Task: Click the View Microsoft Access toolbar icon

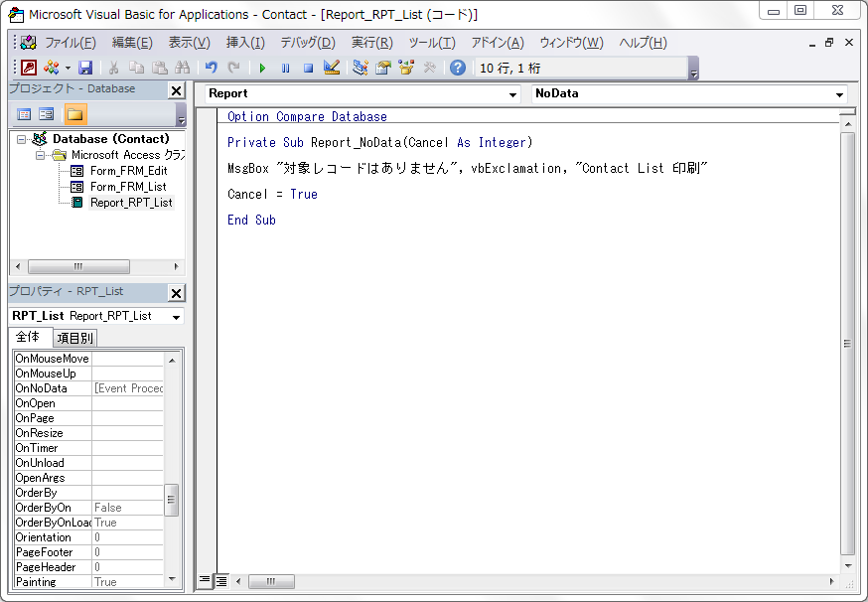Action: click(x=29, y=68)
